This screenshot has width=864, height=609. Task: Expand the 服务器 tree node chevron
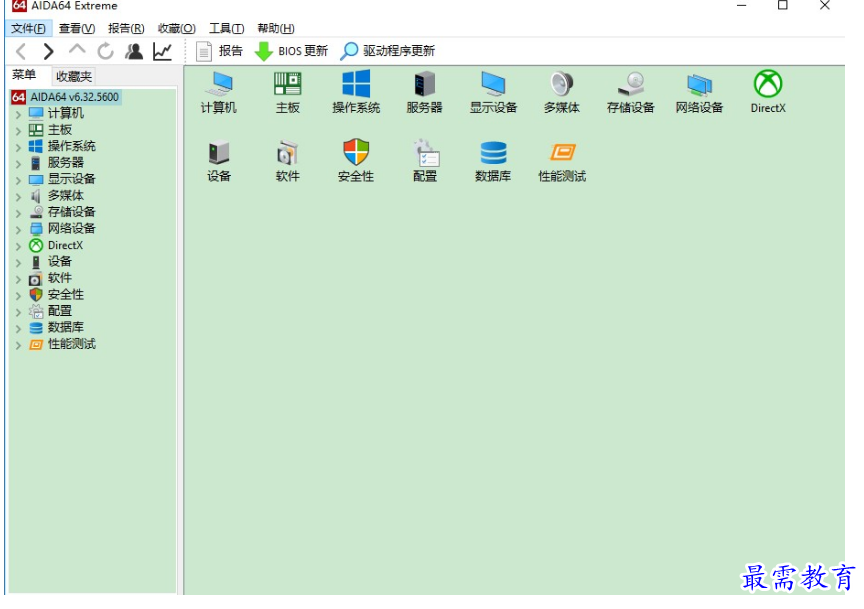tap(18, 164)
